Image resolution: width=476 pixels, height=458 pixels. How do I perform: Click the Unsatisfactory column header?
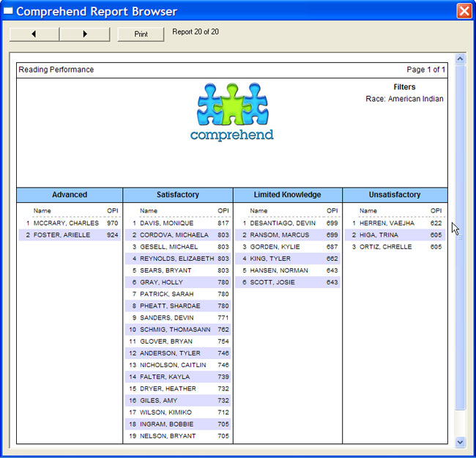395,195
